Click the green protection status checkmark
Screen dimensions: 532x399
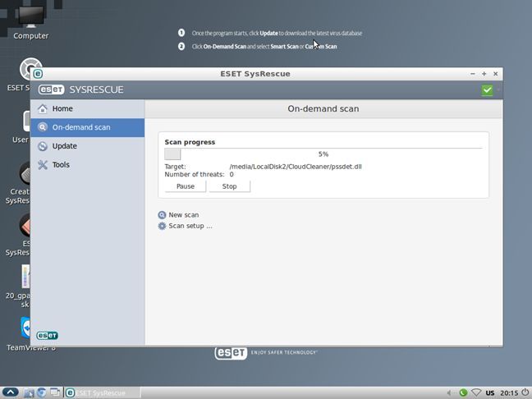488,89
